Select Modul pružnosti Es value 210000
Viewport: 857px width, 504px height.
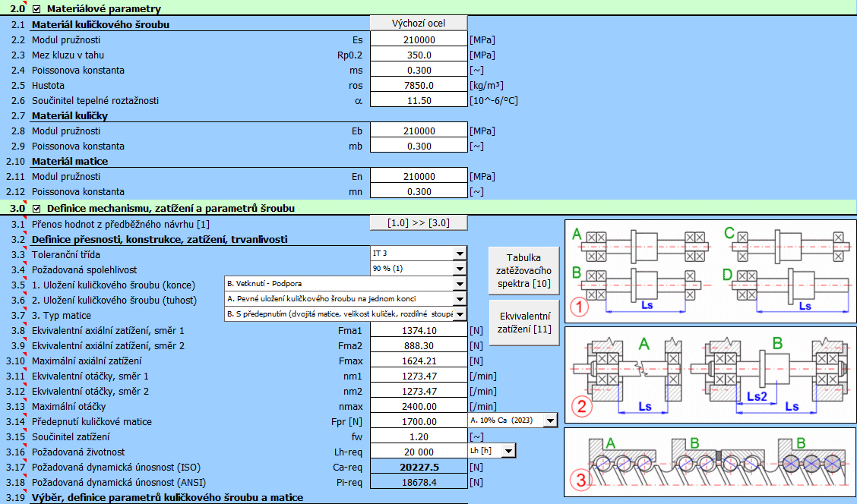click(x=419, y=40)
